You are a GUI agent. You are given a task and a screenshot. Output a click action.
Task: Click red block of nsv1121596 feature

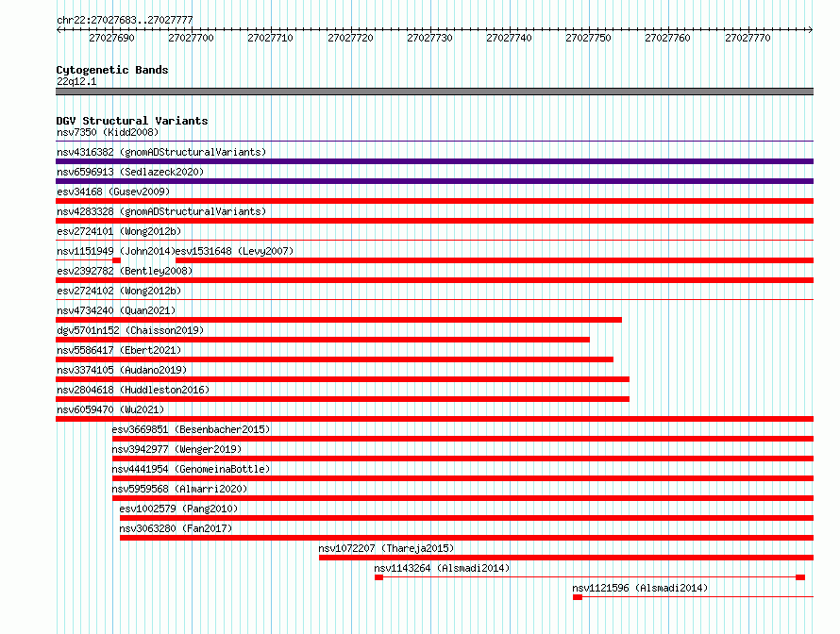coord(578,597)
